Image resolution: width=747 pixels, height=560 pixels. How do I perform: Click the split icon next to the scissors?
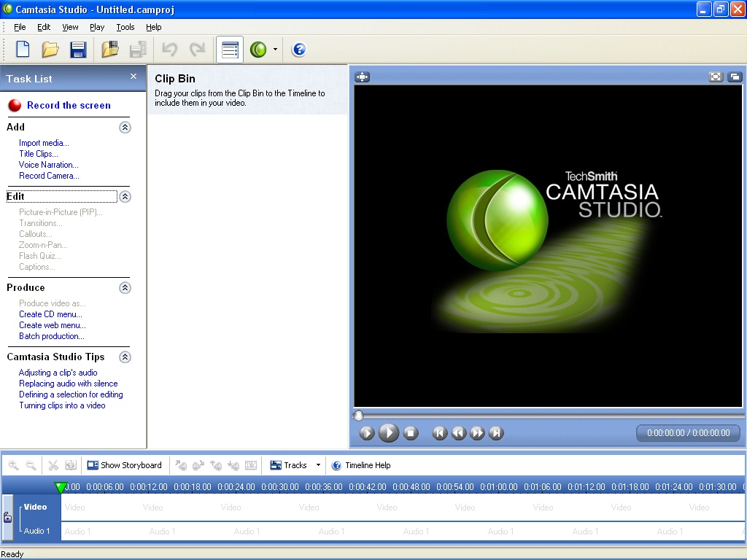click(71, 465)
